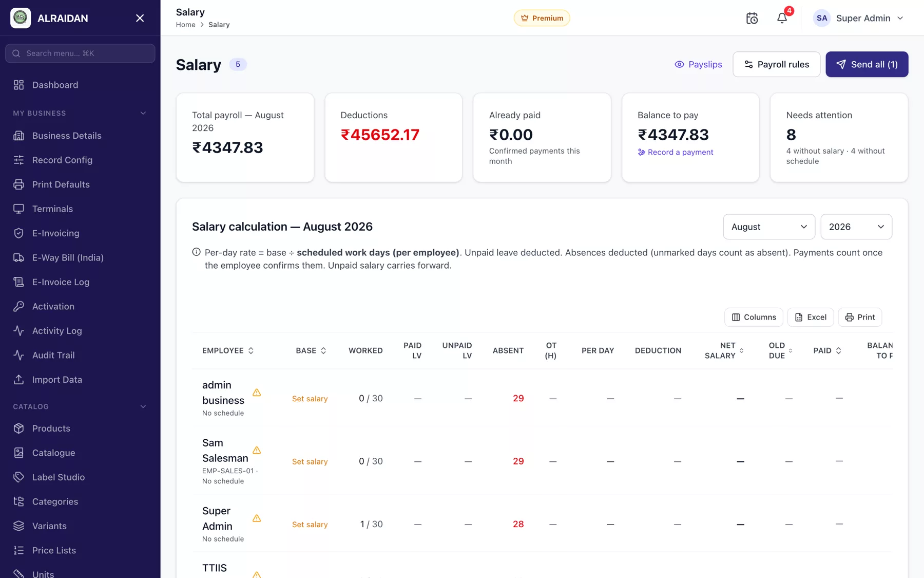Open the calendar clock icon in header
924x578 pixels.
point(752,18)
